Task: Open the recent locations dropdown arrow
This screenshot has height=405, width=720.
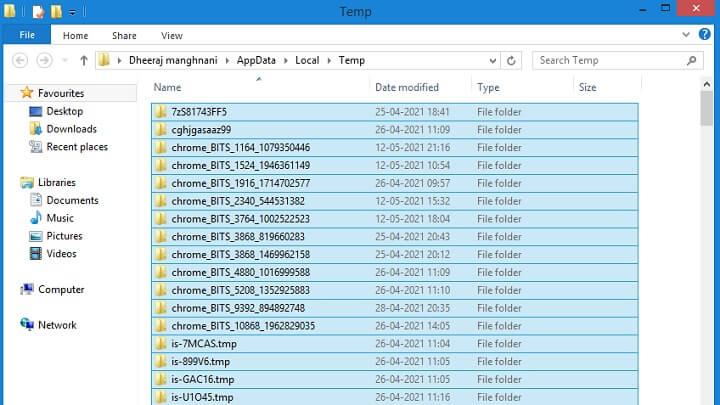Action: (x=65, y=60)
